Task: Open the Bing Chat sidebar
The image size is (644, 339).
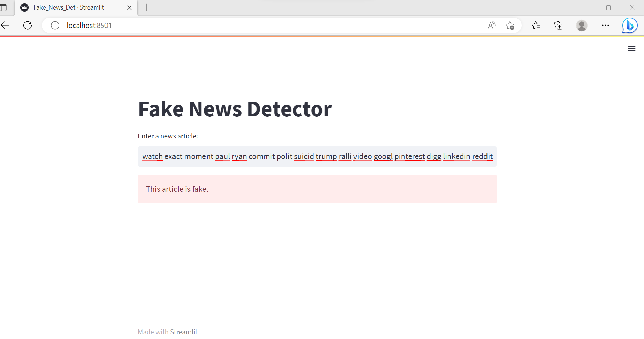Action: tap(629, 25)
